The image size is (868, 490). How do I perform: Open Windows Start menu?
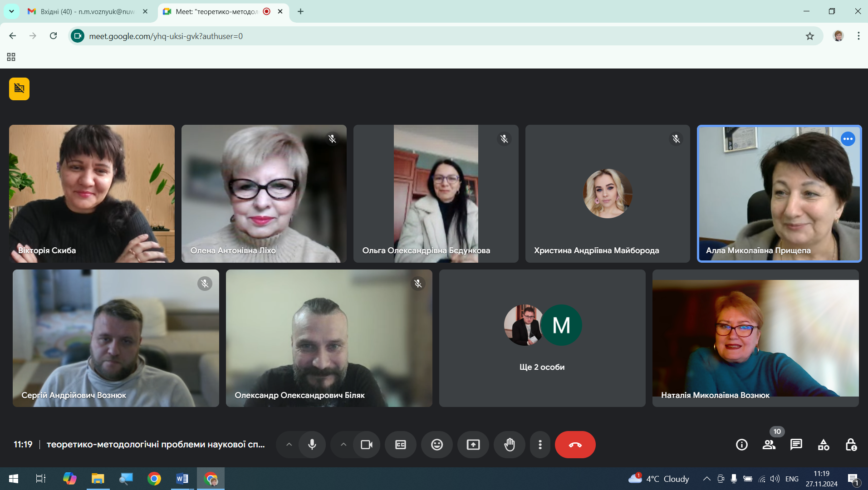[14, 479]
